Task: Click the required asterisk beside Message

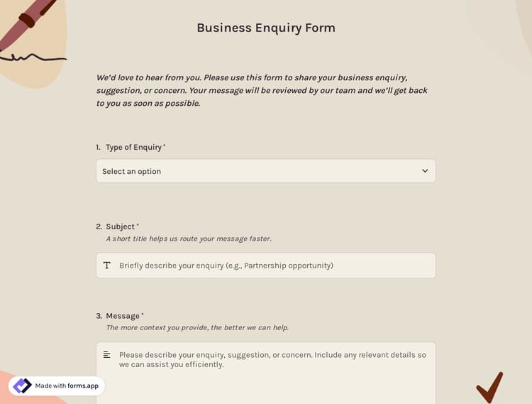Action: pos(143,315)
